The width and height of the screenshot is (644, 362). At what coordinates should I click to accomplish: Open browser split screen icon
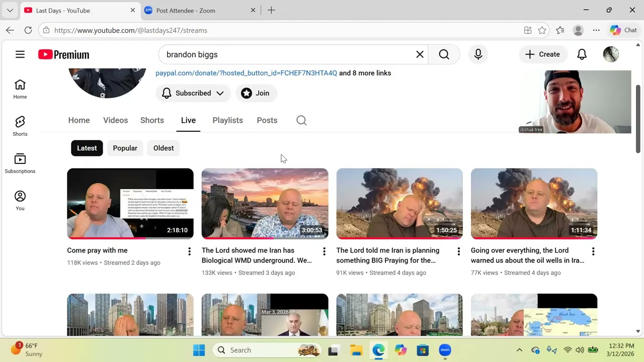point(528,30)
